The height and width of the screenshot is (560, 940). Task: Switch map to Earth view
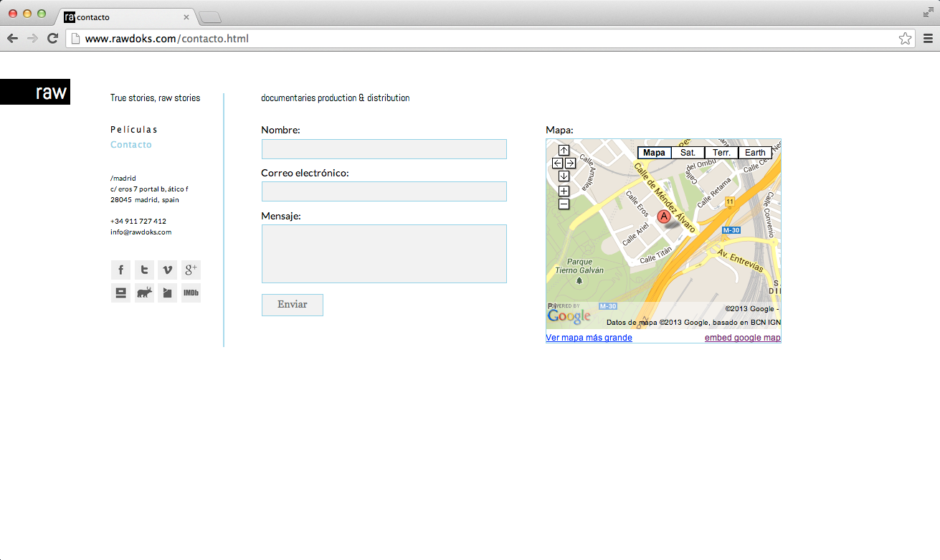755,153
